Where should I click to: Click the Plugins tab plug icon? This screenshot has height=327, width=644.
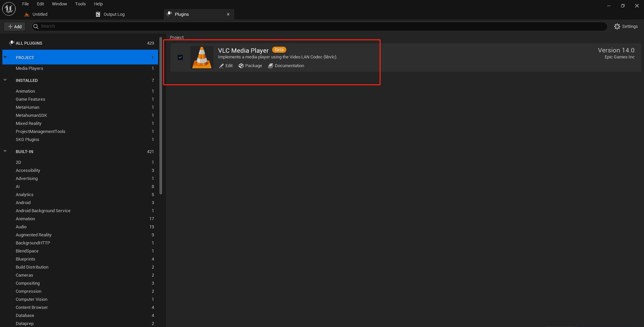click(169, 14)
